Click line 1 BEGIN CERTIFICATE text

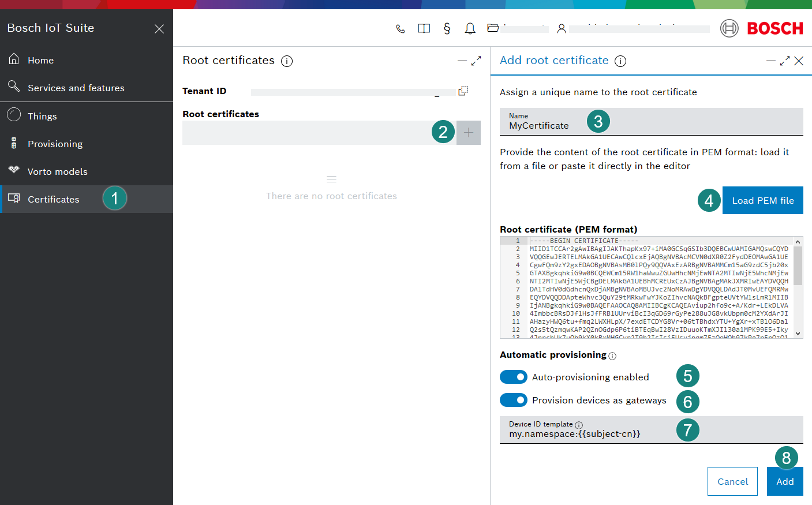click(x=584, y=241)
